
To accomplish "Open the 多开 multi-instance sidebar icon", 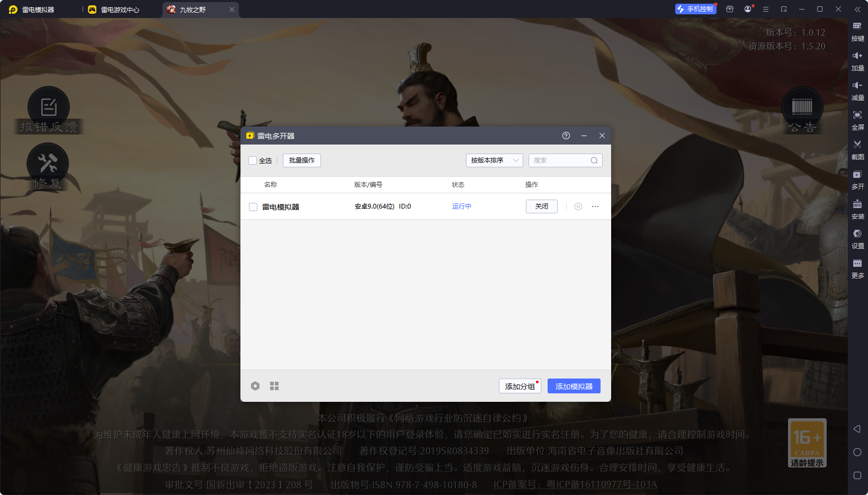I will click(x=857, y=175).
